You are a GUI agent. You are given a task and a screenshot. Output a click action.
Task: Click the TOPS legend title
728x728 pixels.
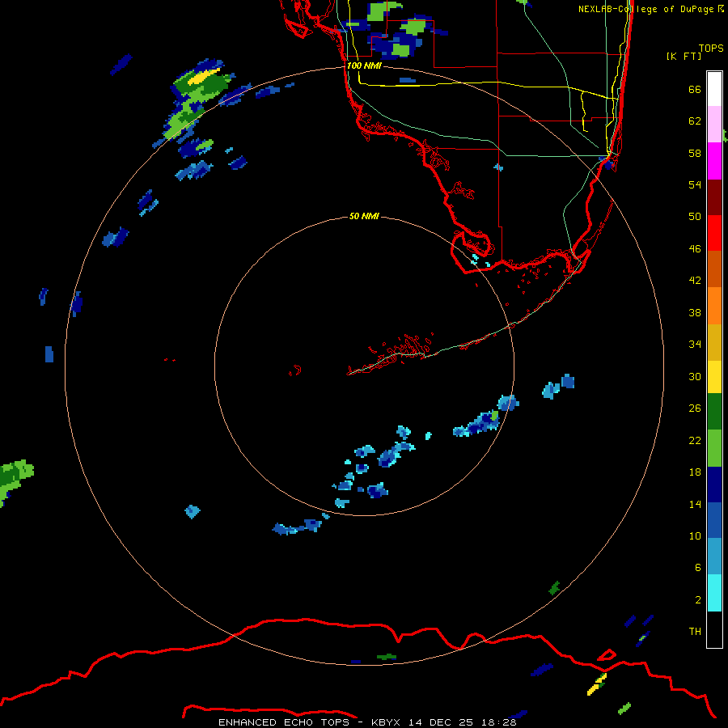[711, 48]
